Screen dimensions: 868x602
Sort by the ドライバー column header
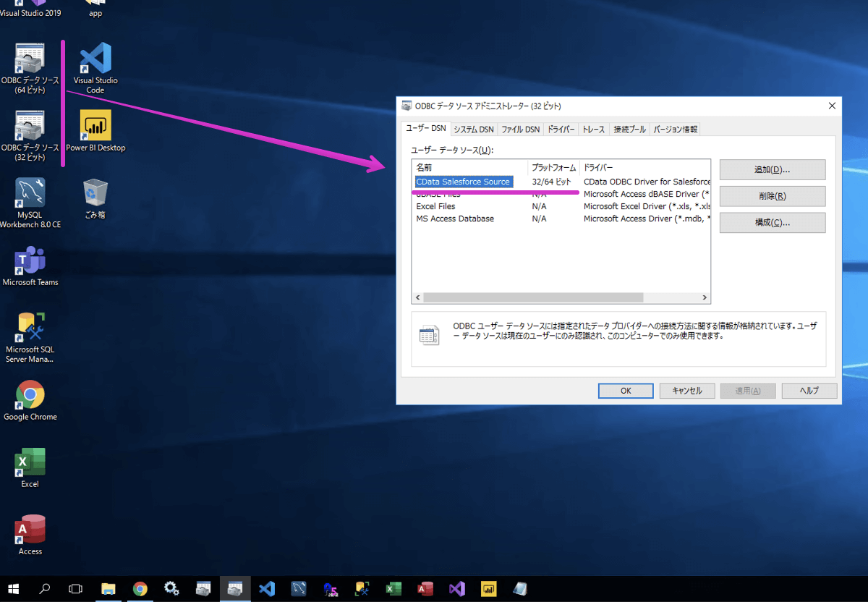pyautogui.click(x=645, y=167)
